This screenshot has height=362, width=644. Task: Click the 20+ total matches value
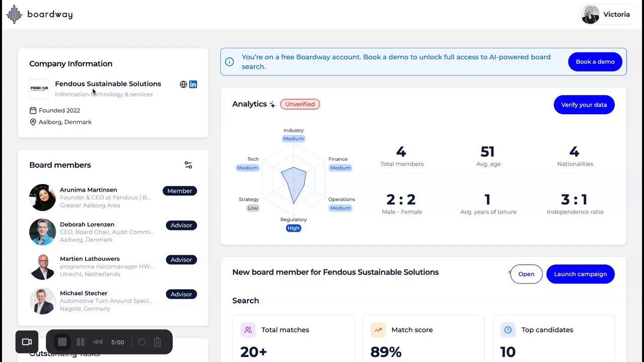(x=254, y=352)
